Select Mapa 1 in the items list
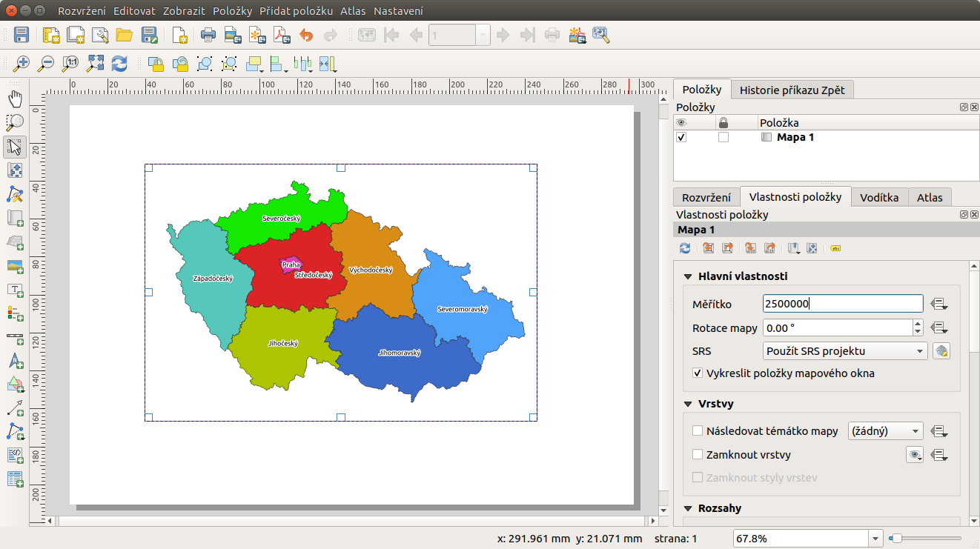This screenshot has width=980, height=549. (795, 137)
